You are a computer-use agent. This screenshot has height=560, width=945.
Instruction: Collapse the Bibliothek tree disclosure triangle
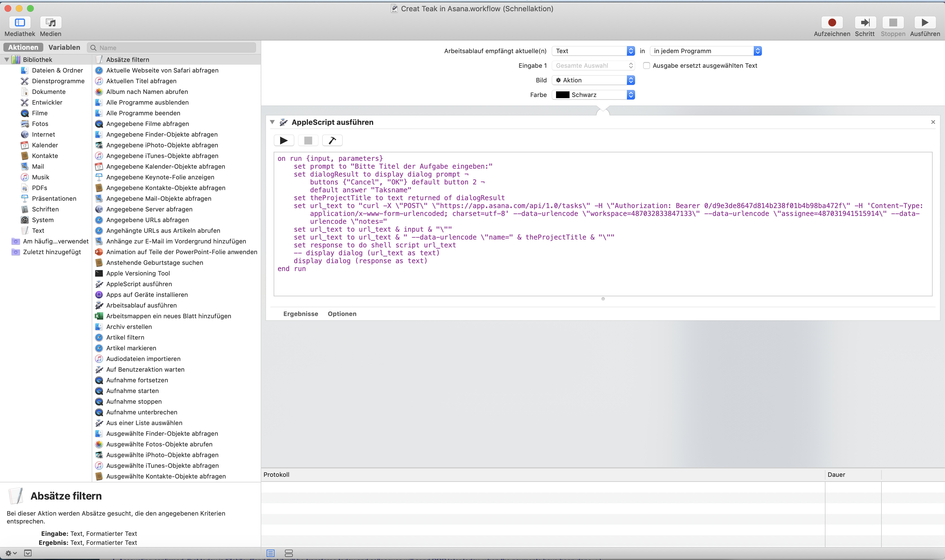pos(6,59)
